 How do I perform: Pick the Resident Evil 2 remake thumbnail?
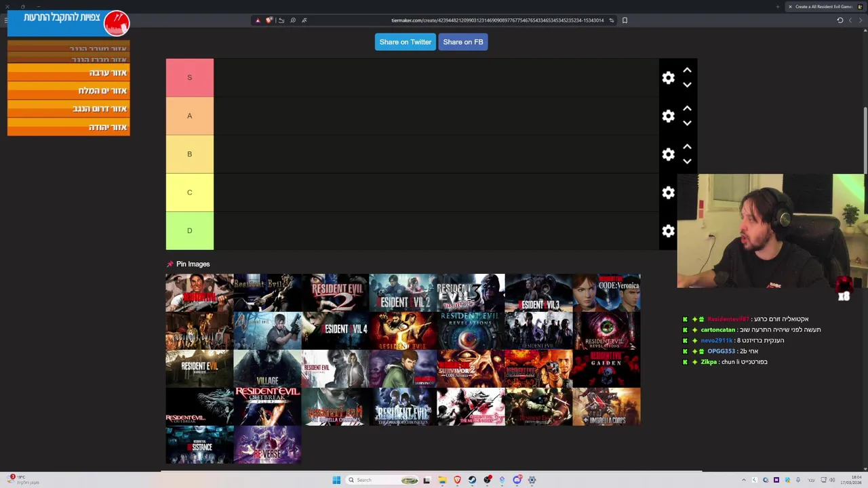tap(403, 293)
